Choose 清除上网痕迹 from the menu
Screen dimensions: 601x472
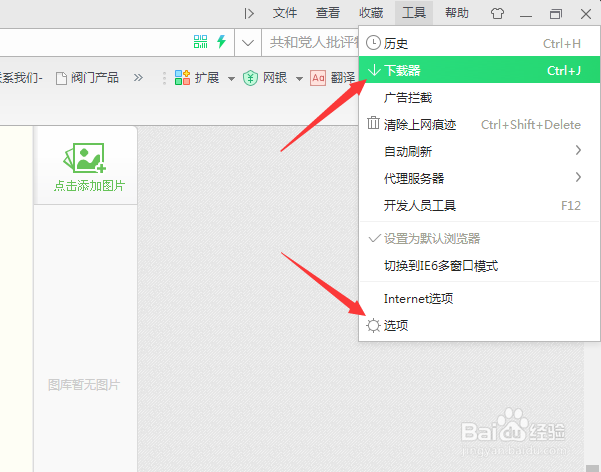(x=479, y=124)
